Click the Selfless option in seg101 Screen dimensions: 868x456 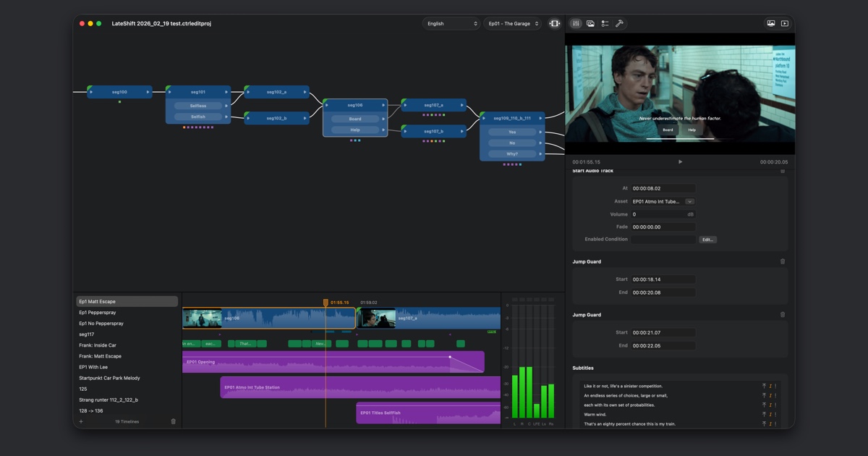pyautogui.click(x=198, y=106)
